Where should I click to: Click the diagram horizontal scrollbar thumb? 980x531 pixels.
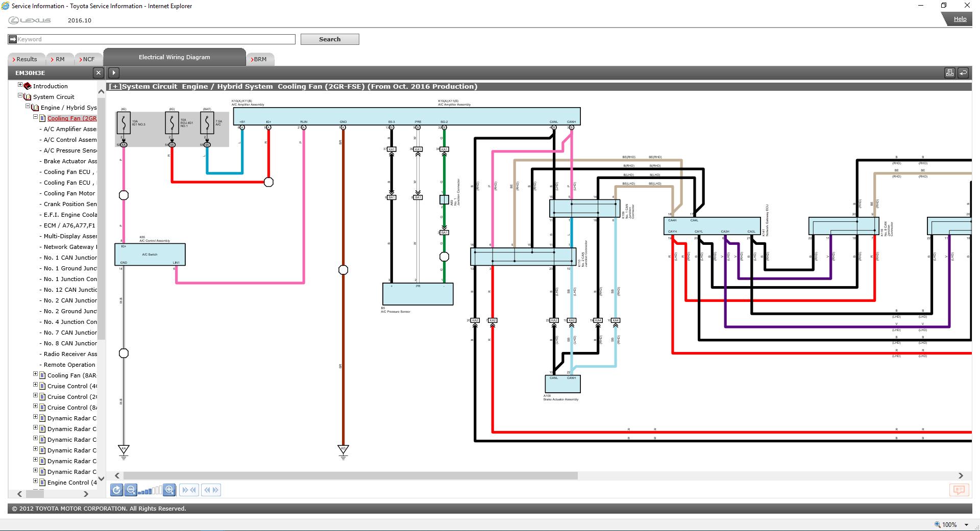click(x=350, y=475)
